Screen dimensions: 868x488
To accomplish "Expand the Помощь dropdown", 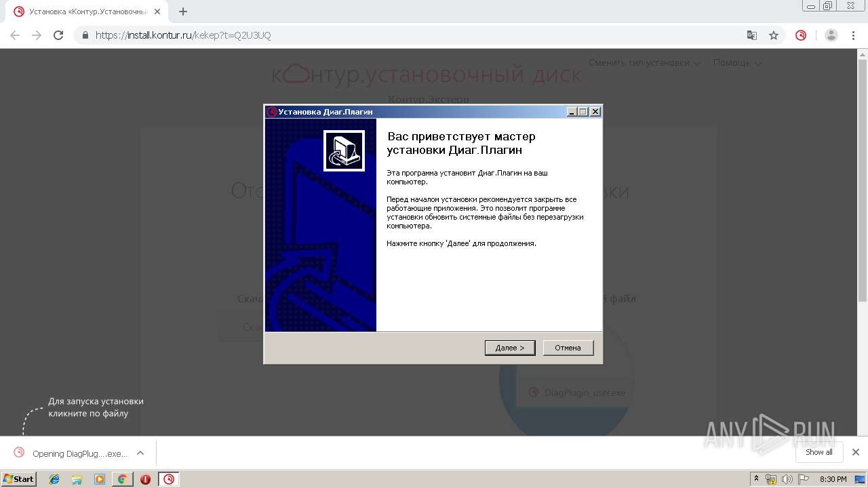I will pos(737,62).
